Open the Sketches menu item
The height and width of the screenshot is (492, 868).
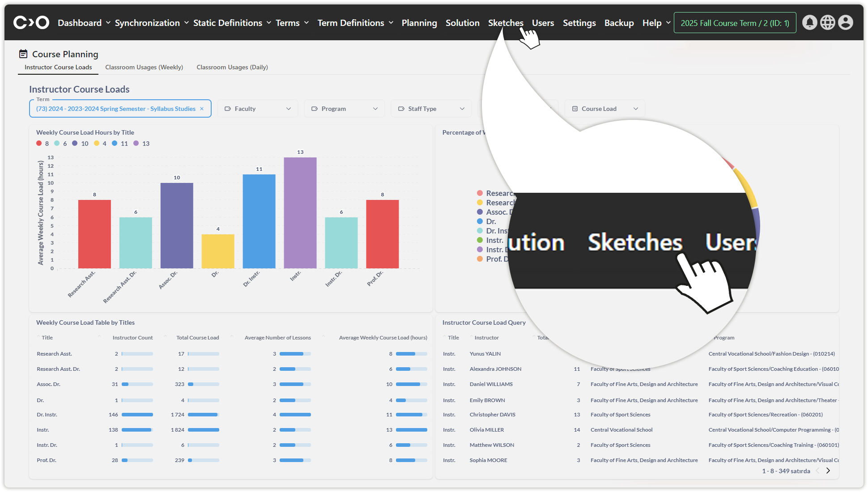(x=505, y=23)
